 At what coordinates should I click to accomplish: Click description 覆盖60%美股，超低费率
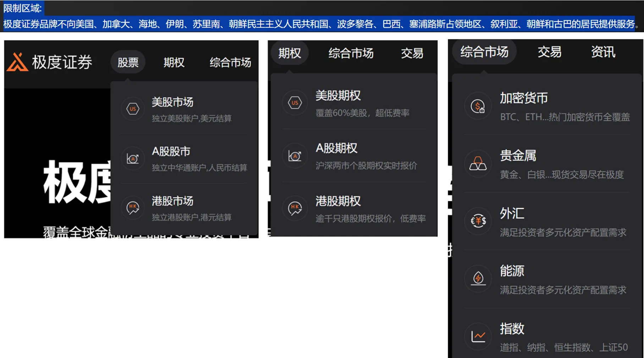point(363,113)
